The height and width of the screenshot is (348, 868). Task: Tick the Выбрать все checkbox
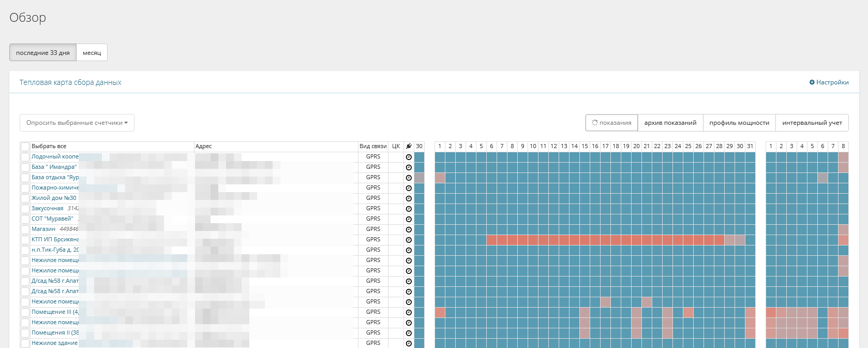pos(25,147)
